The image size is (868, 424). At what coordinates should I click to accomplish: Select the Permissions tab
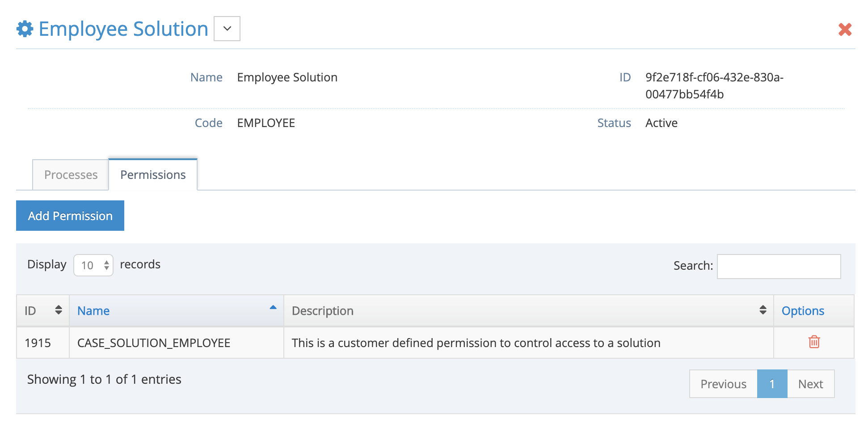point(153,175)
